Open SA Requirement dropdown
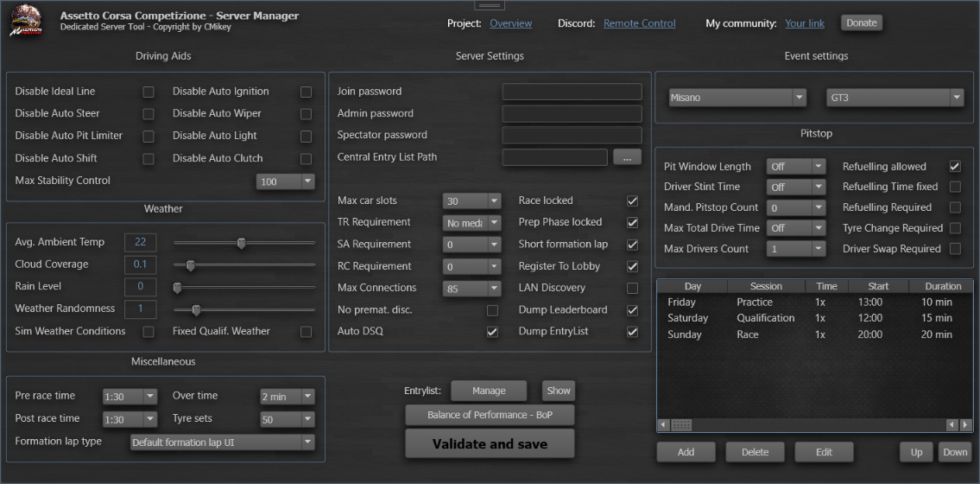The height and width of the screenshot is (484, 980). tap(472, 245)
